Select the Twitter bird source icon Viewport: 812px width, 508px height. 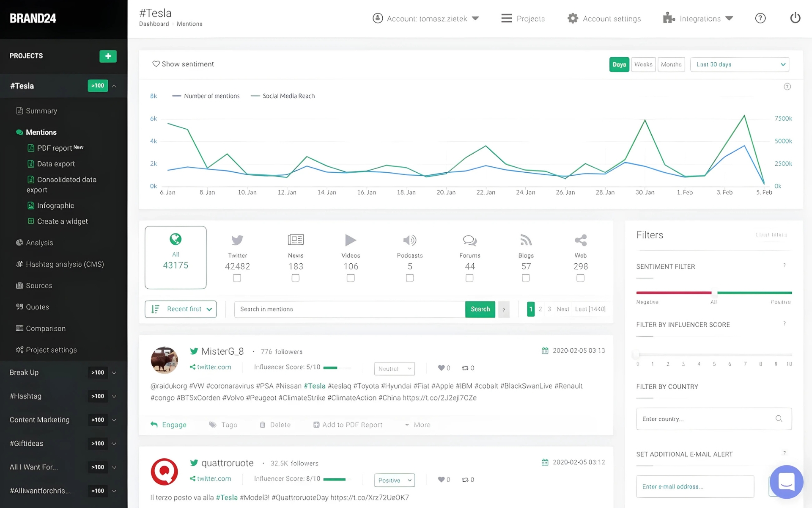point(237,240)
